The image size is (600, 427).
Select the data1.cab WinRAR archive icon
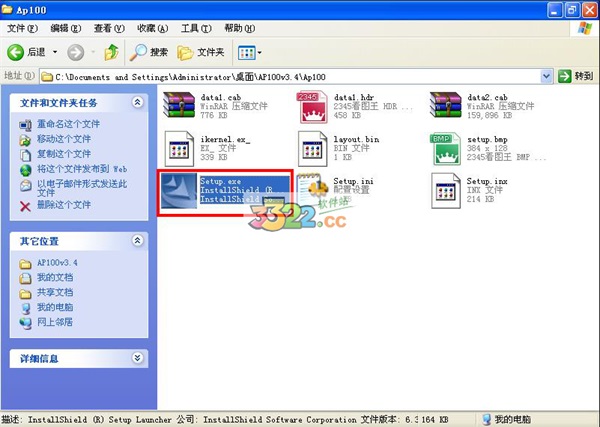(x=179, y=105)
